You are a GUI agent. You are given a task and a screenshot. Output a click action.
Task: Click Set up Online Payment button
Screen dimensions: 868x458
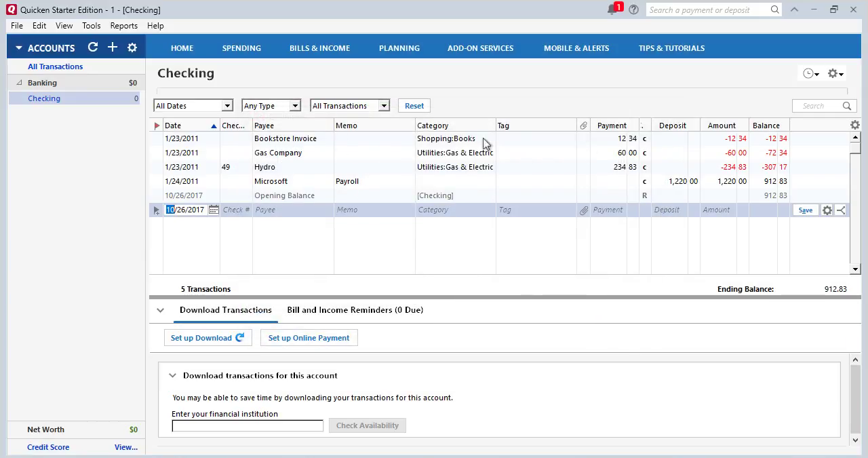pyautogui.click(x=309, y=338)
